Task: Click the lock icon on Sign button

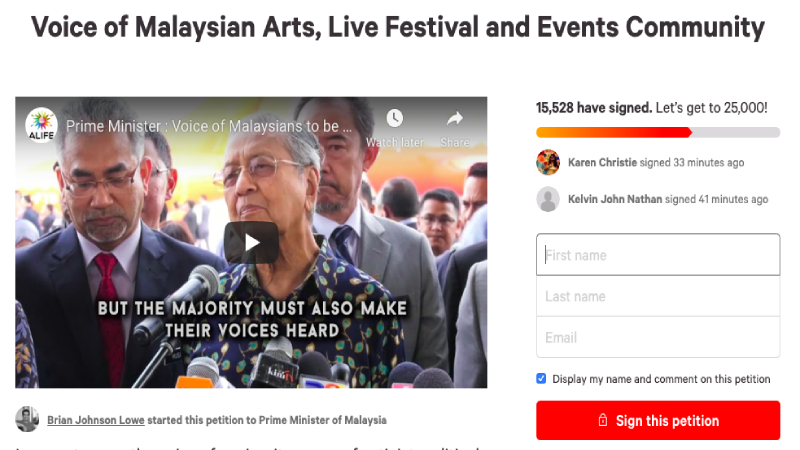Action: coord(602,421)
